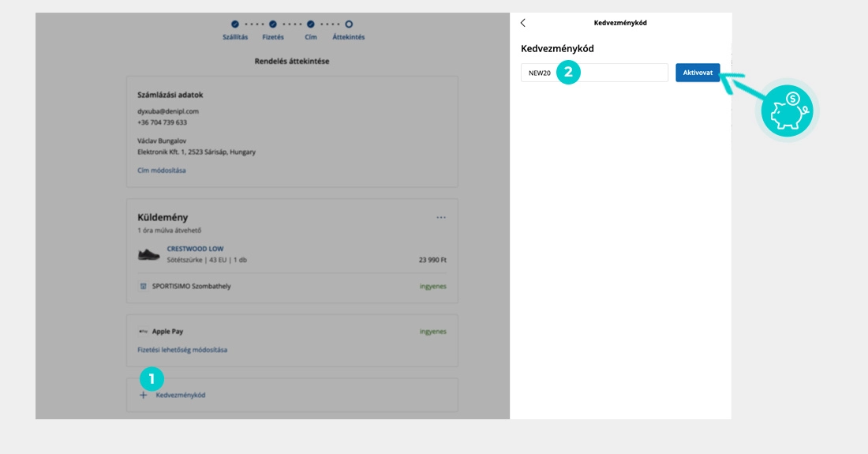Click Cím módosítása link
This screenshot has height=454, width=868.
coord(162,170)
